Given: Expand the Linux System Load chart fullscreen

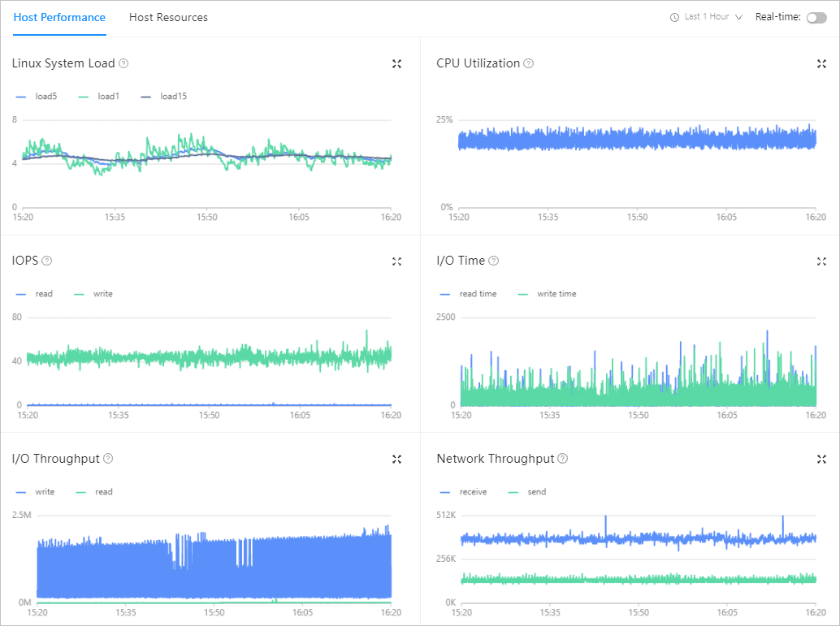Looking at the screenshot, I should tap(396, 63).
